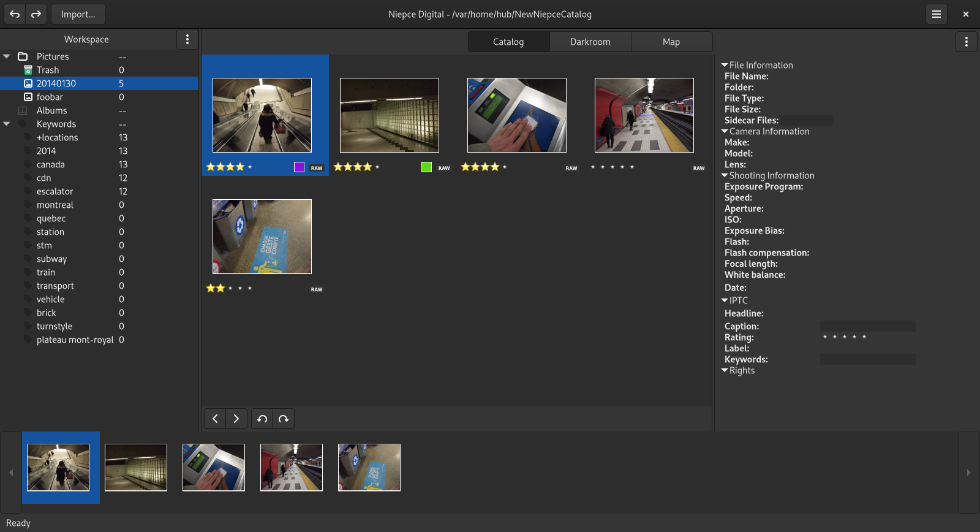This screenshot has height=532, width=980.
Task: Select the floor sticker thumbnail in grid
Action: click(262, 237)
